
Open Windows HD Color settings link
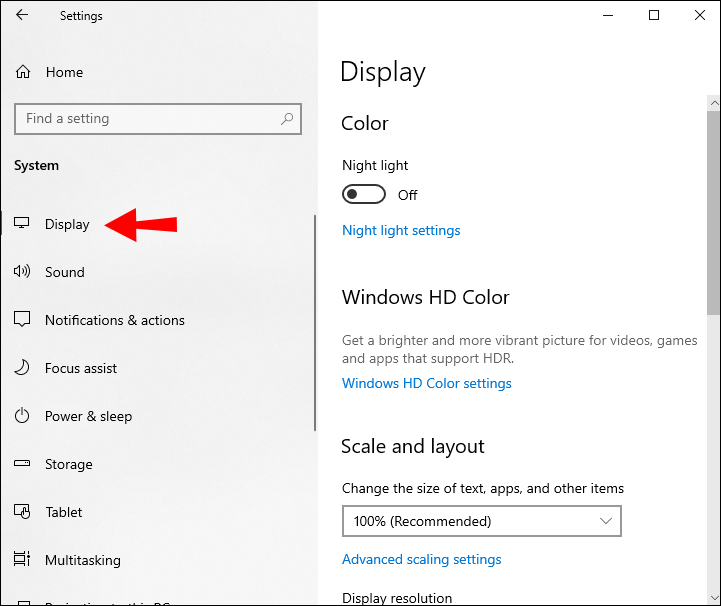[427, 383]
